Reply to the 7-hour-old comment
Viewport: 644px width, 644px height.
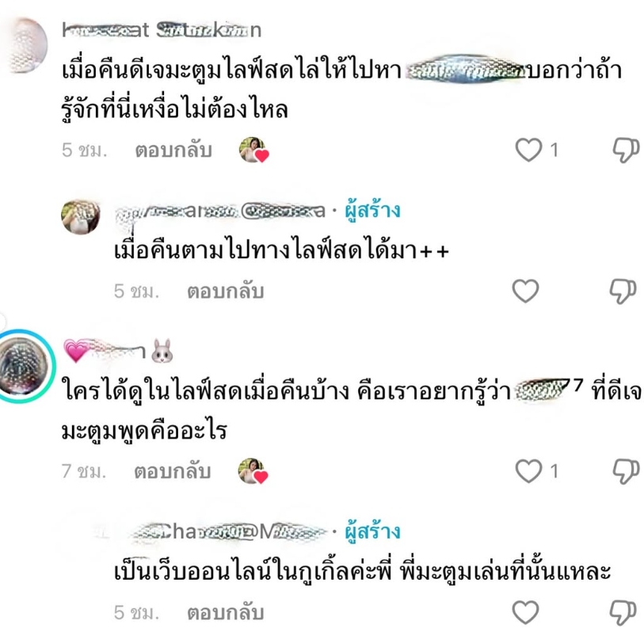173,471
